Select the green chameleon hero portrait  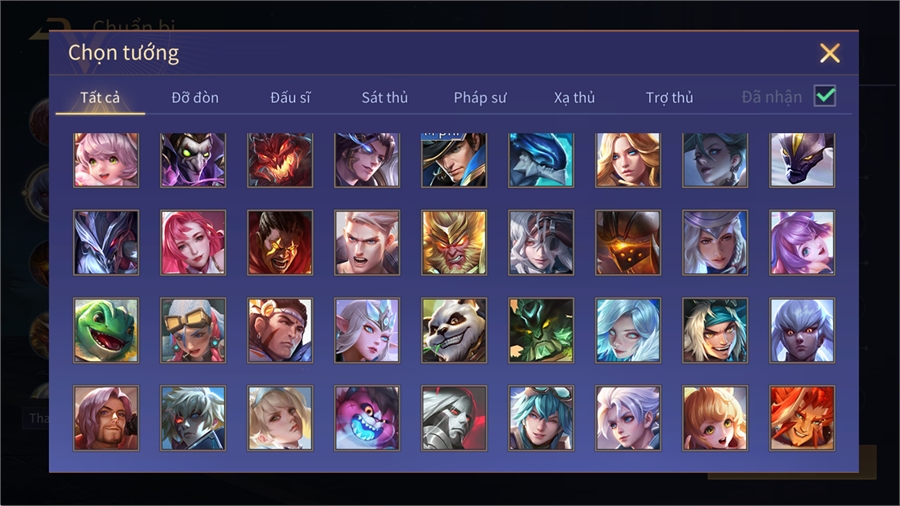tap(106, 330)
